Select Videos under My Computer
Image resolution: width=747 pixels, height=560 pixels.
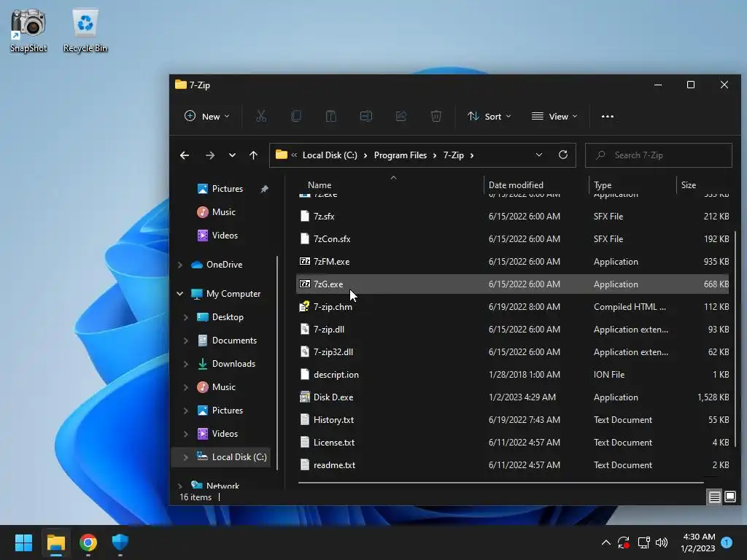[x=225, y=434]
